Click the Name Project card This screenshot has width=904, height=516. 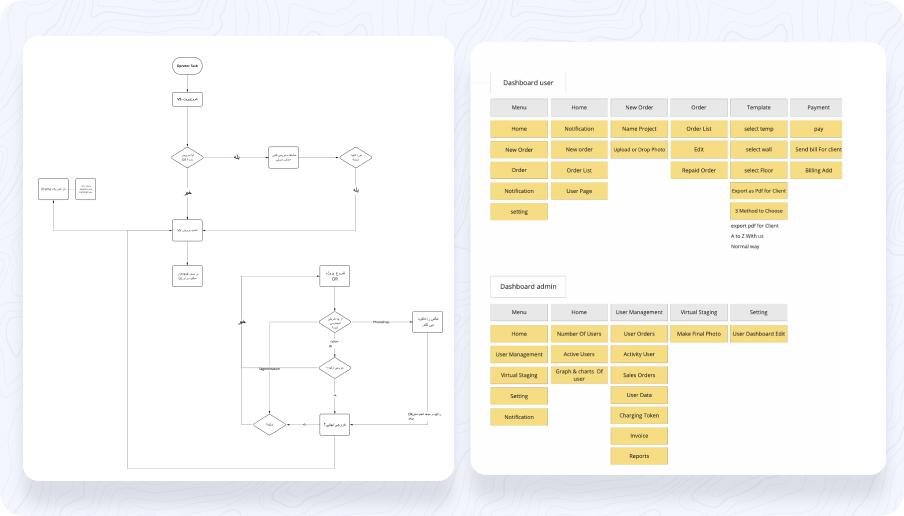click(638, 129)
